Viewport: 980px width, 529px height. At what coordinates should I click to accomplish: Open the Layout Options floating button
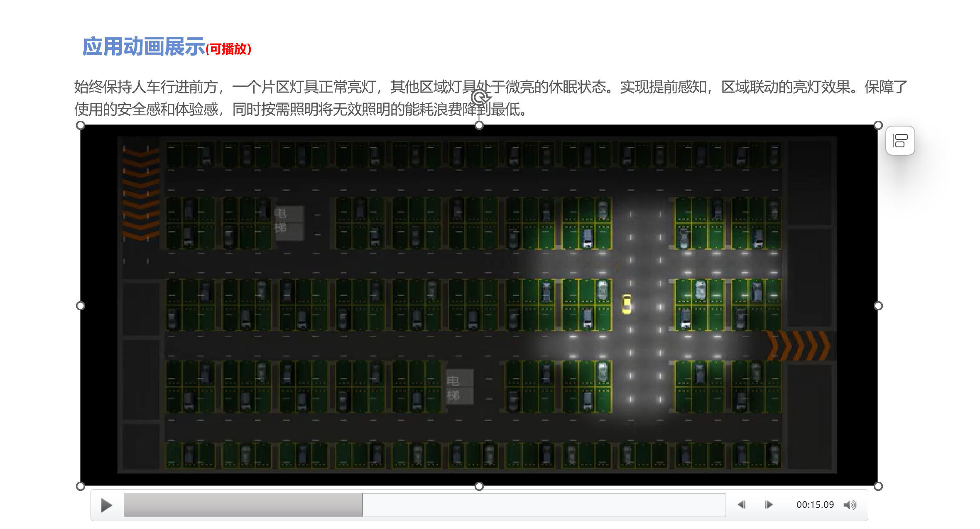coord(900,141)
